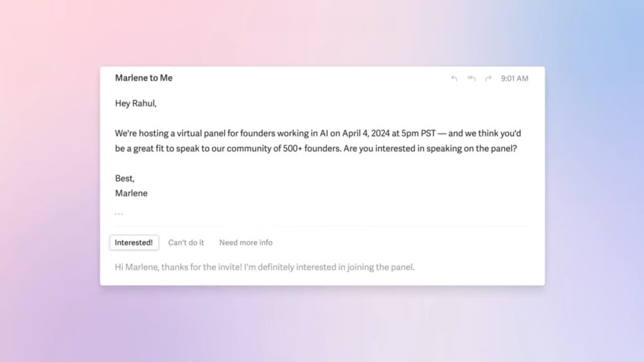Click the reply arrow icon

coord(454,78)
